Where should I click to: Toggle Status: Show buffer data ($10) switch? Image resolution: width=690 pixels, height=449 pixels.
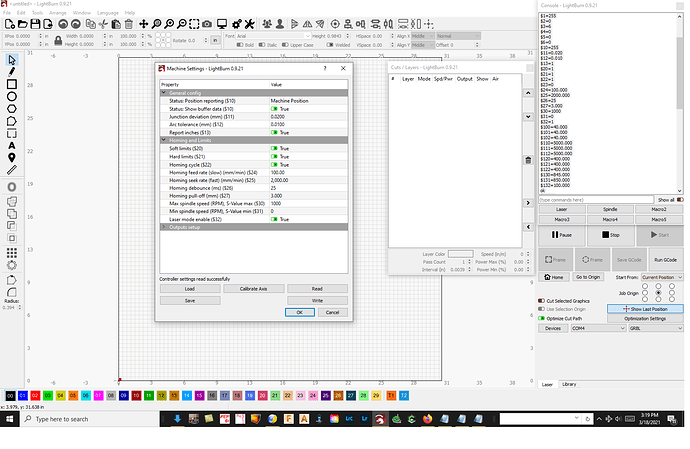click(274, 109)
